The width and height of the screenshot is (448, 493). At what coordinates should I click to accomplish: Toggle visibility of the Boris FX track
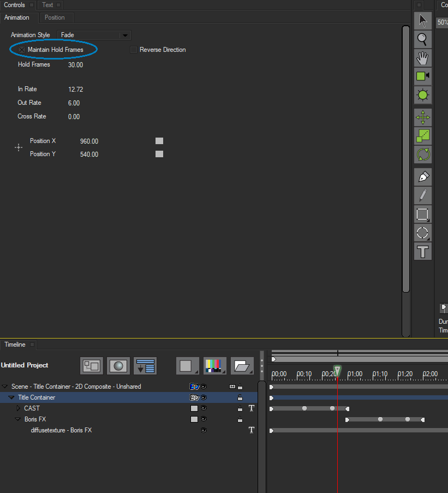pyautogui.click(x=204, y=419)
